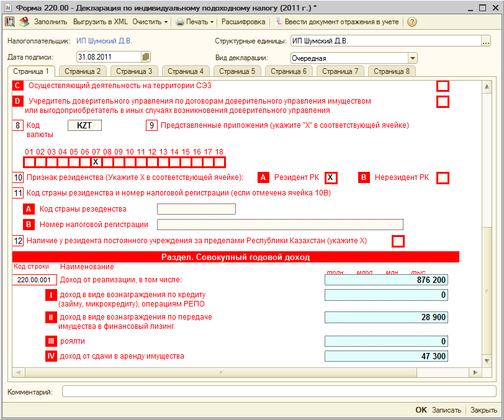Toggle checkbox D for trust management founder
The image size is (504, 420).
443,102
